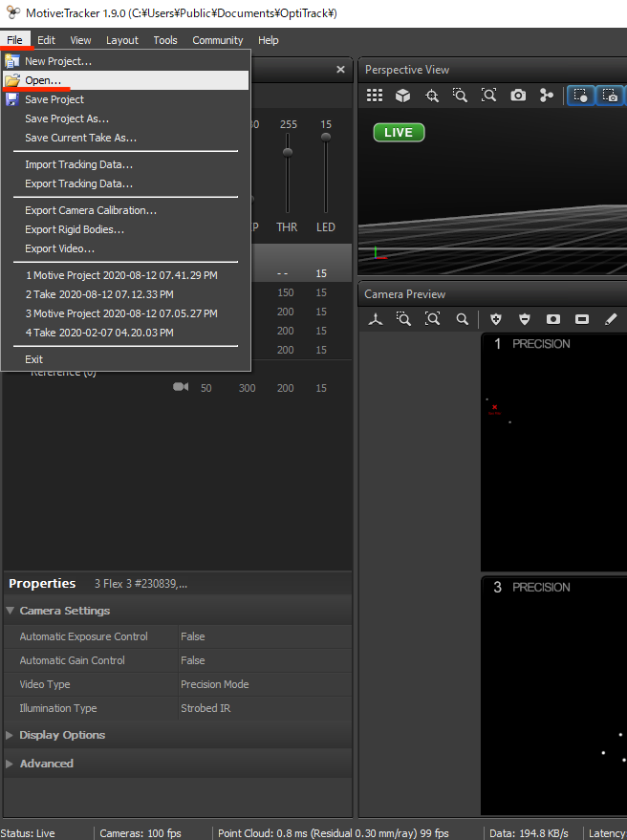627x840 pixels.
Task: Select camera 1 PRECISION preview pane
Action: tap(554, 453)
